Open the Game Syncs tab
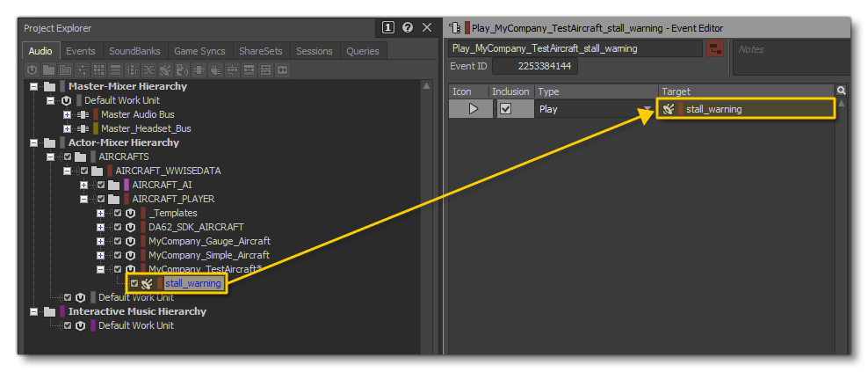868x372 pixels. point(200,51)
